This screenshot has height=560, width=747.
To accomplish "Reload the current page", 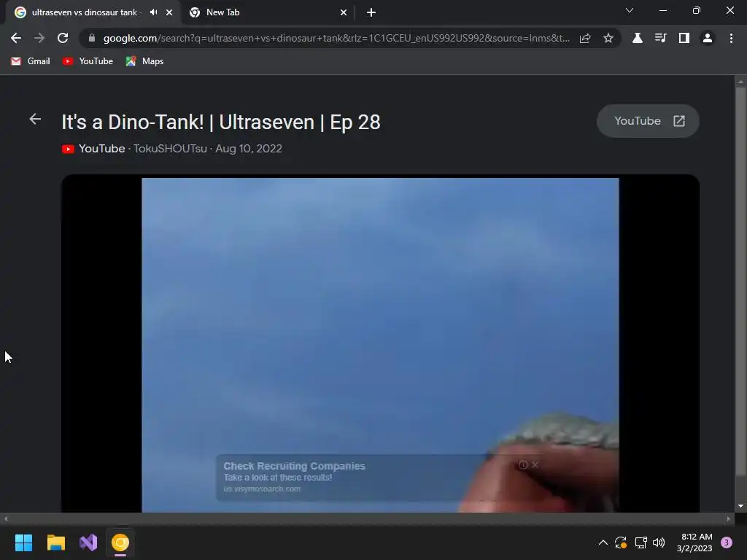I will (63, 38).
